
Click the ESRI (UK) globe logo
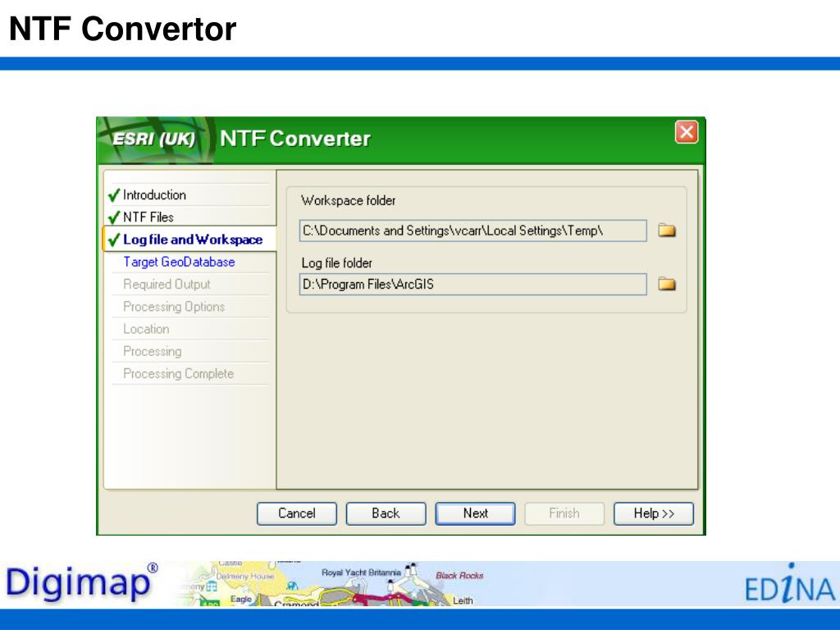(x=156, y=139)
